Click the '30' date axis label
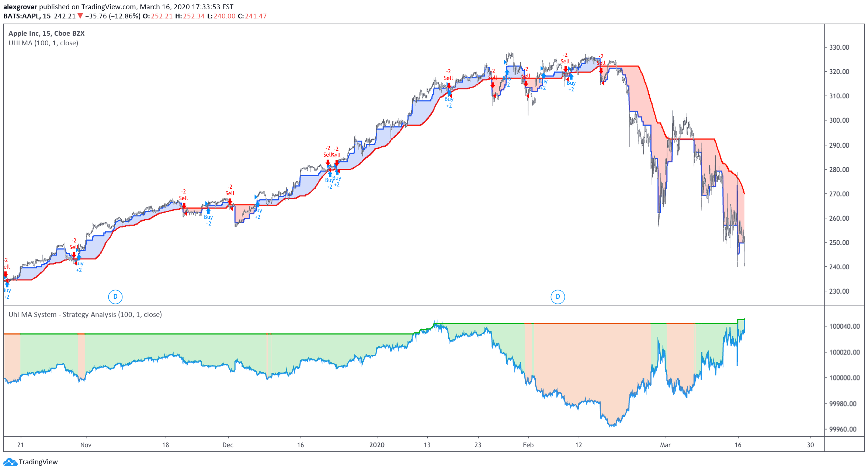The image size is (868, 472). coord(810,445)
